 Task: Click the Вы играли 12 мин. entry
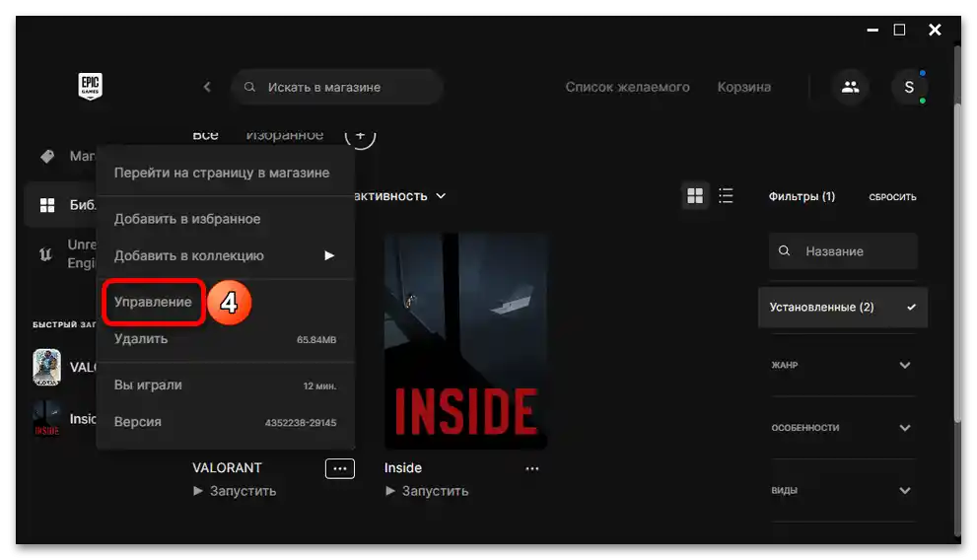(x=225, y=385)
